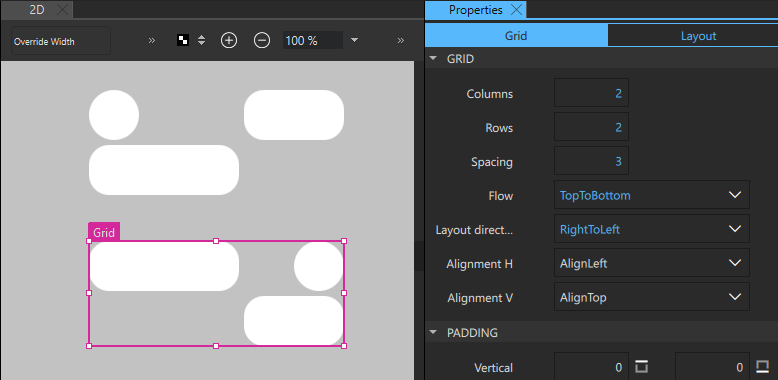Switch to the Layout properties tab
The width and height of the screenshot is (778, 380).
[x=698, y=36]
